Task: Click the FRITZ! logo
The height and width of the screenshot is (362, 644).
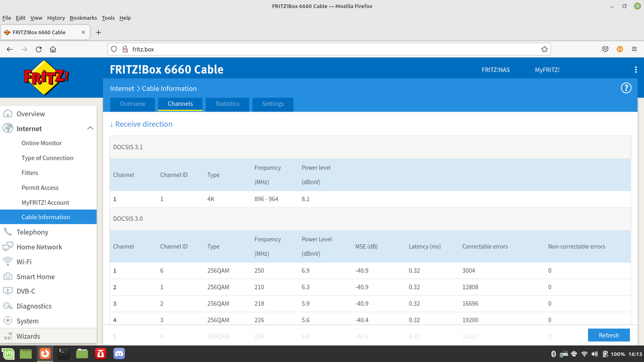Action: [46, 77]
